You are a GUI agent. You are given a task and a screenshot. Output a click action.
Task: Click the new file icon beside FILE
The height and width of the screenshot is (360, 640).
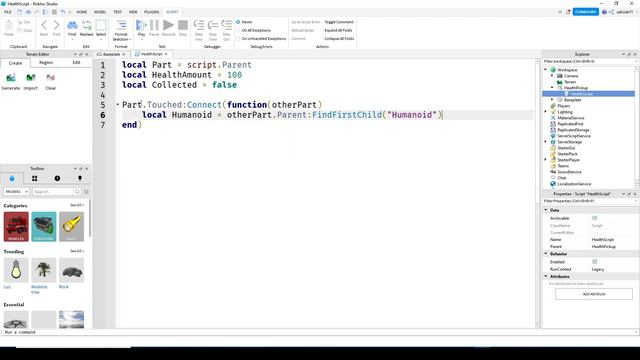pos(19,12)
